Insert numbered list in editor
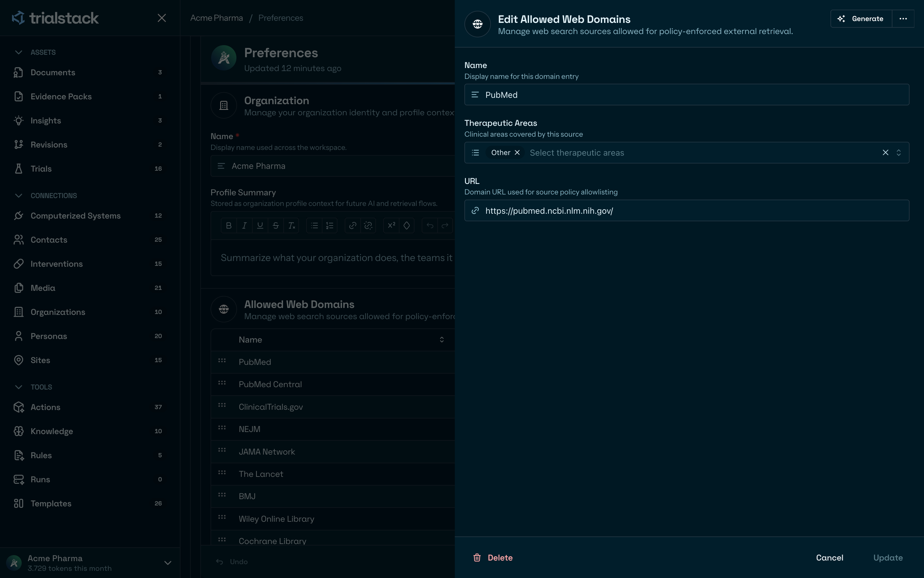This screenshot has height=578, width=924. pos(330,225)
